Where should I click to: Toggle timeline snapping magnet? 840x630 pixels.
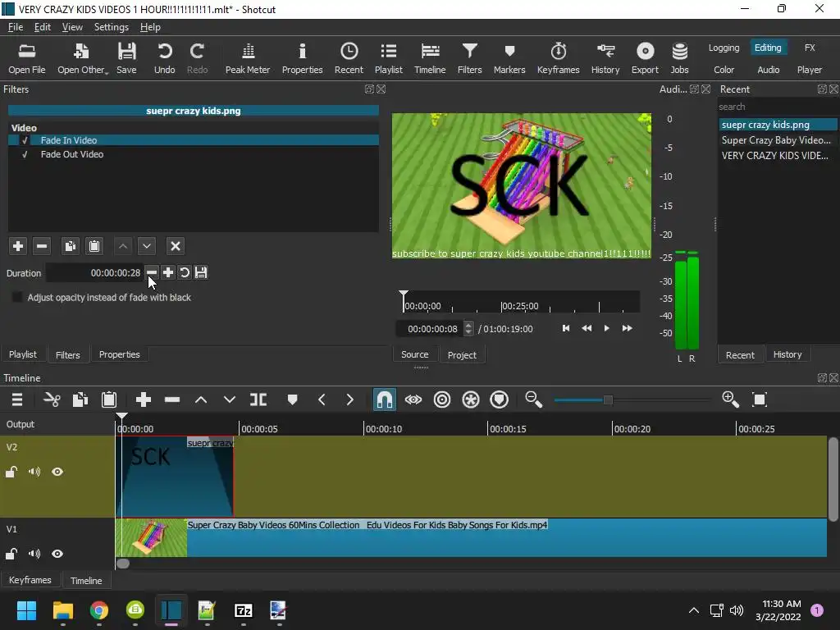[385, 399]
